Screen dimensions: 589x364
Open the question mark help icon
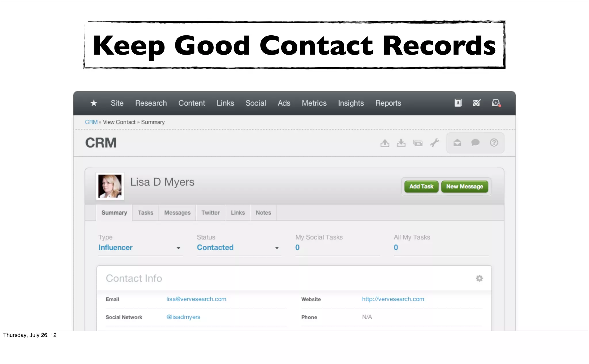(494, 142)
